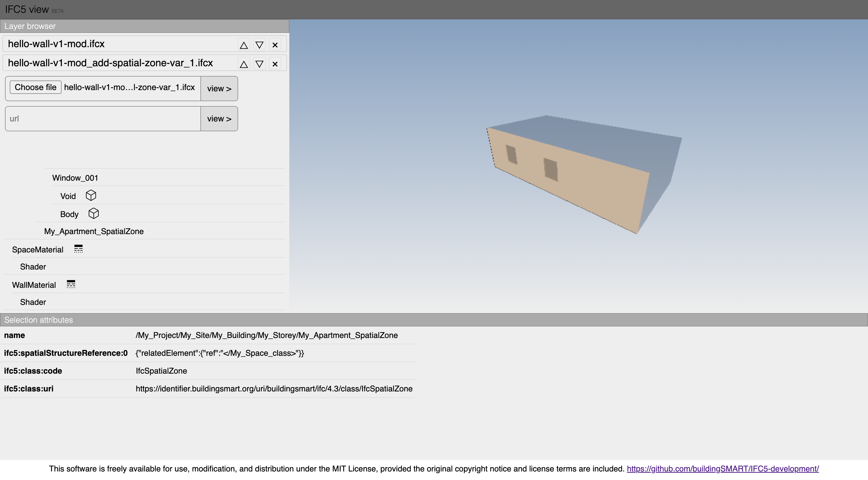This screenshot has height=480, width=868.
Task: Click the material icon beside SpaceMaterial
Action: (78, 249)
